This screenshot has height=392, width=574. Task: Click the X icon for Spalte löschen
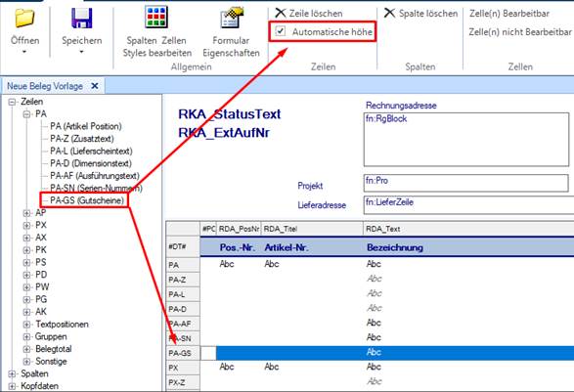(389, 13)
